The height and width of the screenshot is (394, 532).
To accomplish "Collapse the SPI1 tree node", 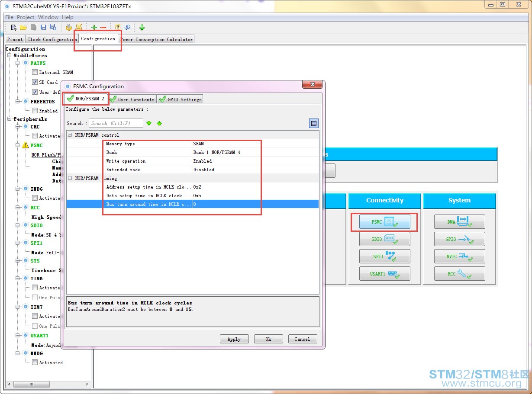I will pos(19,243).
